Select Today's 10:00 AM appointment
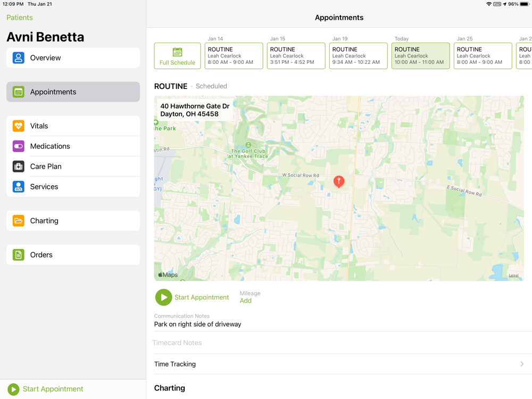 (421, 56)
